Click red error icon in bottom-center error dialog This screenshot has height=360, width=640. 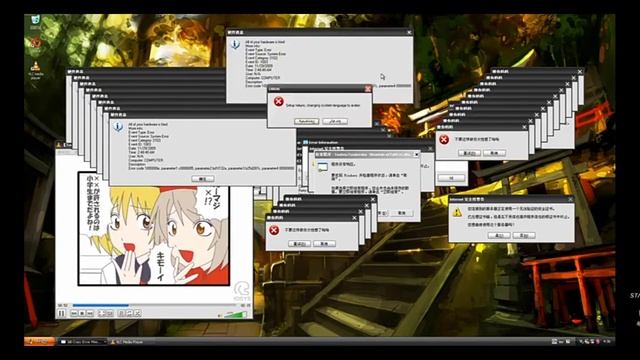coord(274,230)
